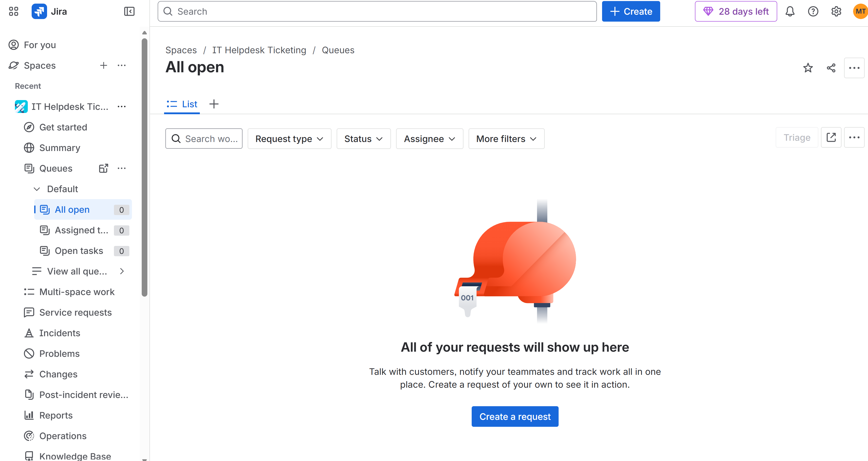Open Incidents in the sidebar
Image resolution: width=868 pixels, height=461 pixels.
click(x=60, y=333)
